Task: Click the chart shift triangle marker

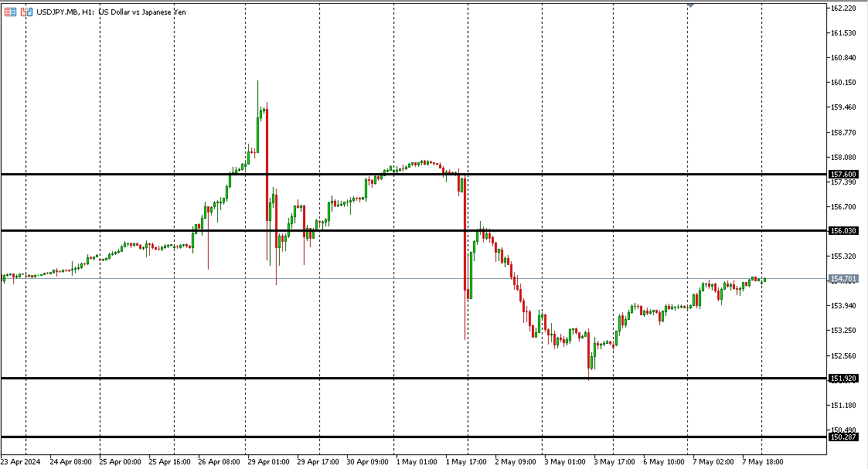Action: click(x=691, y=5)
